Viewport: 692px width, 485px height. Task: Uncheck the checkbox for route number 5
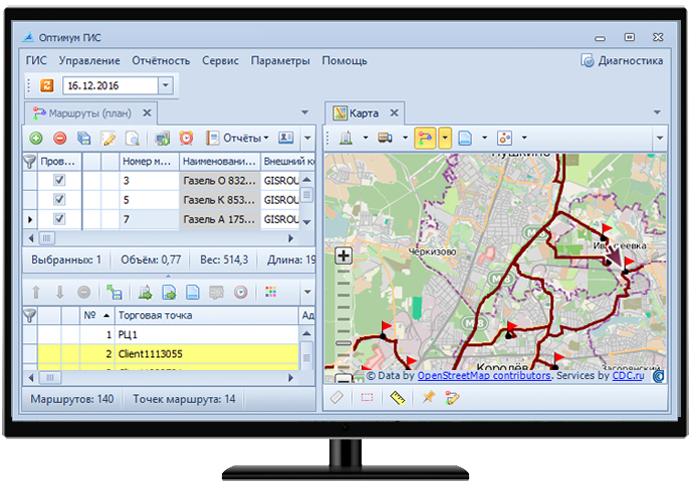coord(59,199)
